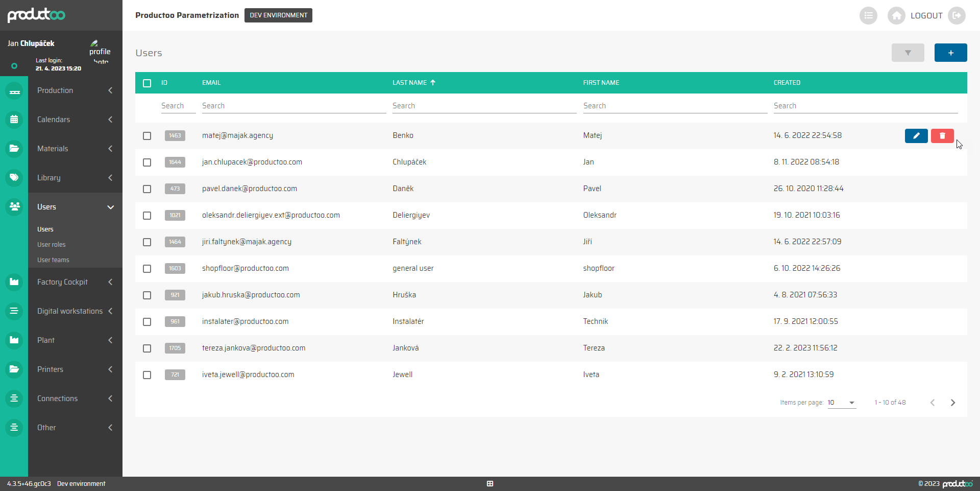980x491 pixels.
Task: Expand the Production menu section
Action: tap(75, 90)
